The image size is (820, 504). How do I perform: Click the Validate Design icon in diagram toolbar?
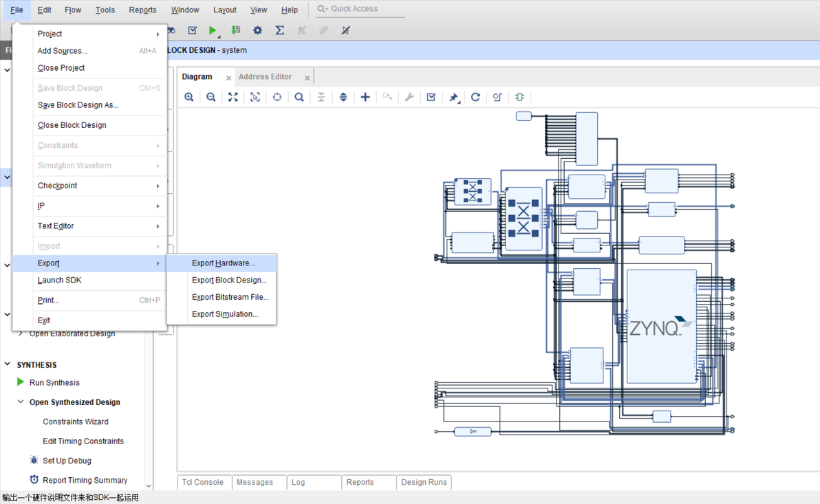(x=431, y=97)
